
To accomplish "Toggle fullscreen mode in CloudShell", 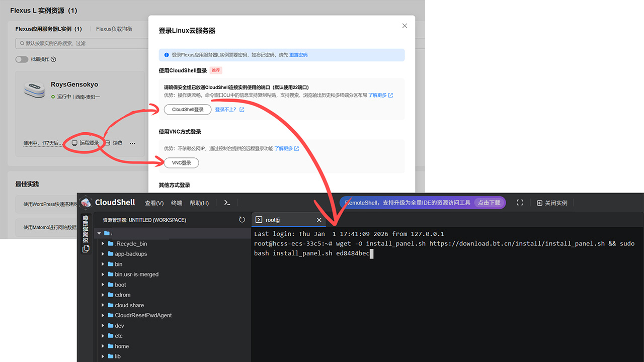I will pos(520,203).
